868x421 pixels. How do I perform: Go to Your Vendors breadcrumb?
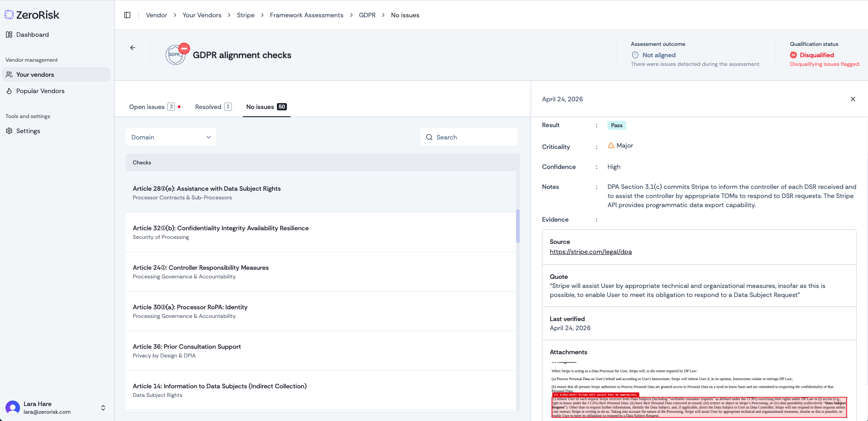click(x=202, y=15)
